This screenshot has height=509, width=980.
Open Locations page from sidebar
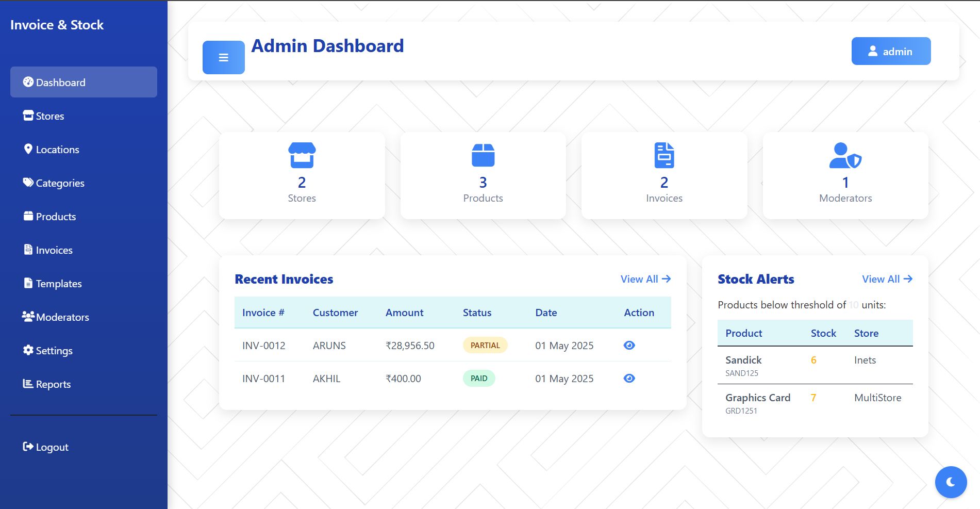click(x=84, y=149)
